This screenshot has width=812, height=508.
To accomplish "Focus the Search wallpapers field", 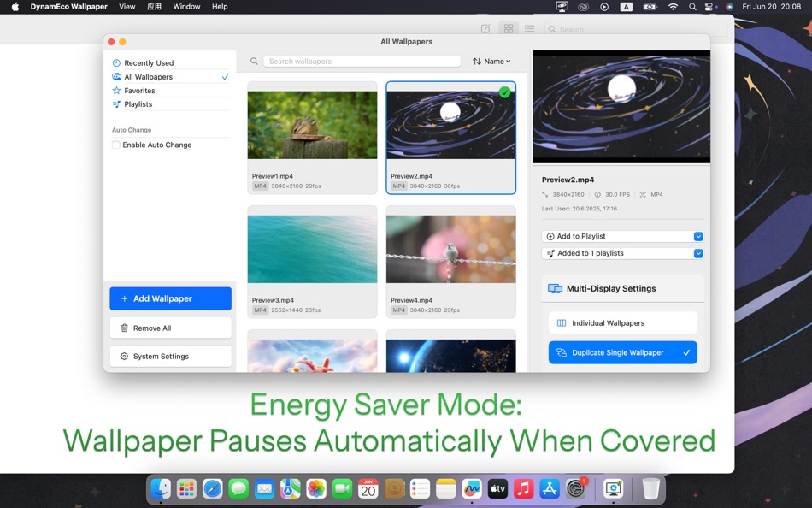I will click(362, 62).
